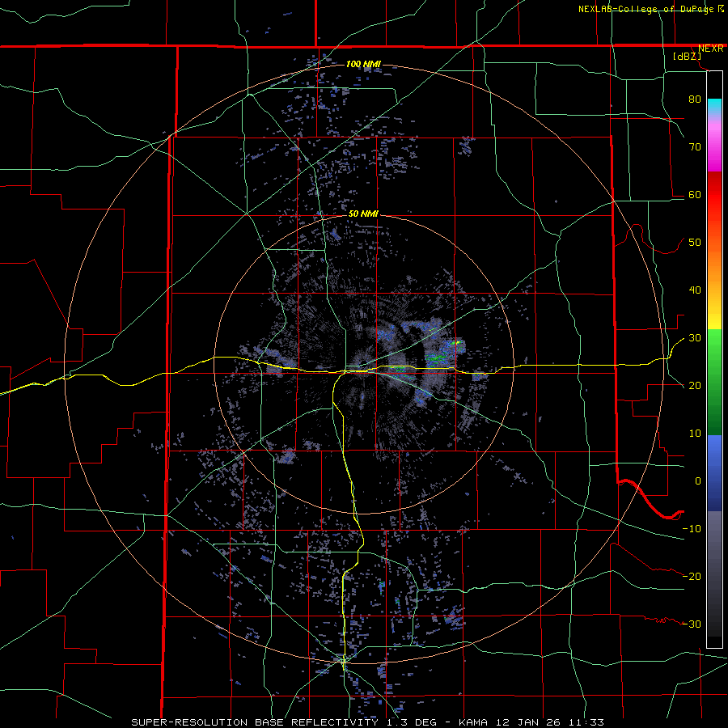Click the 80 dBZ scale value
This screenshot has height=728, width=728.
[695, 99]
